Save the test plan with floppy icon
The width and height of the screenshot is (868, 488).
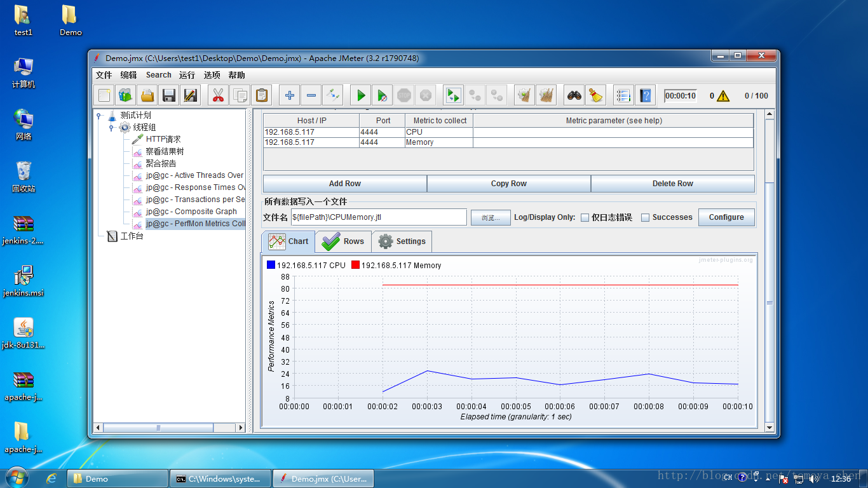169,95
